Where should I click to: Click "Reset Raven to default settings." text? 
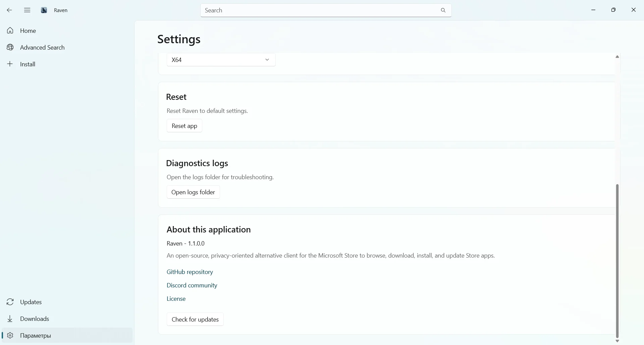(x=207, y=111)
